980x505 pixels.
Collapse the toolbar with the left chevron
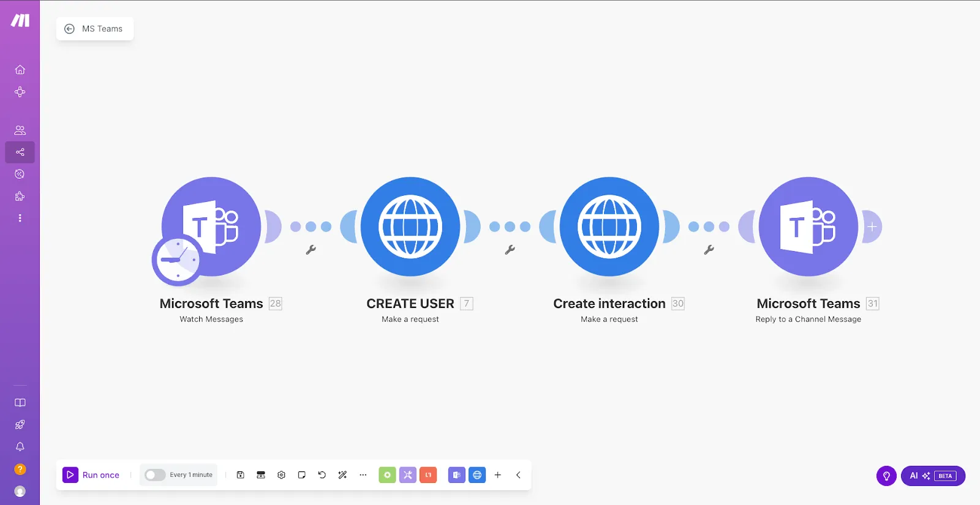pos(518,475)
